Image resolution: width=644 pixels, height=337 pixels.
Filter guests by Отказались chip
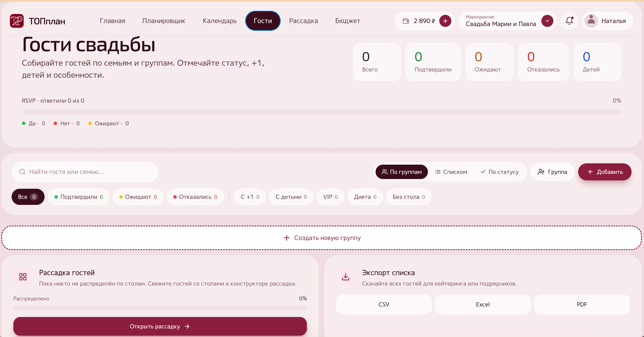[x=195, y=197]
